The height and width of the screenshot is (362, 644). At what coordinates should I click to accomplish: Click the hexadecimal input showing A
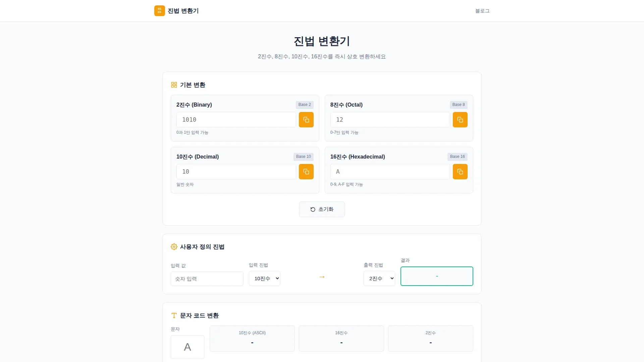[390, 172]
